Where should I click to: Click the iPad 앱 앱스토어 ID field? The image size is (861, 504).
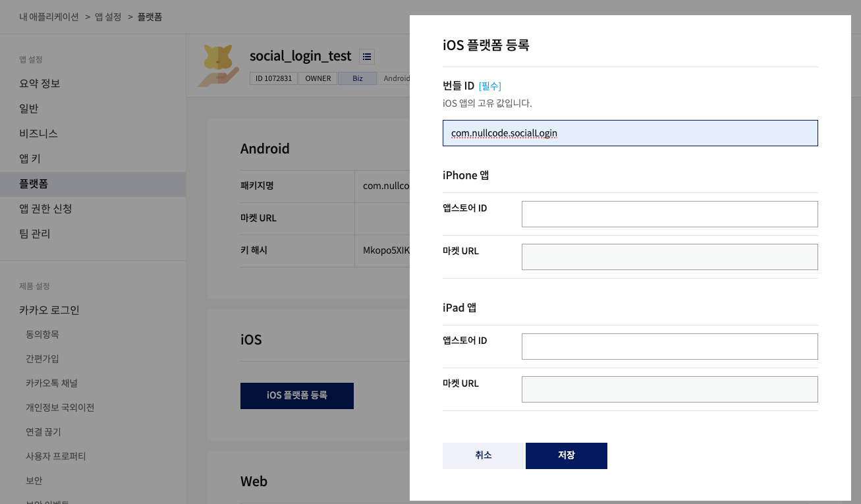pyautogui.click(x=669, y=347)
